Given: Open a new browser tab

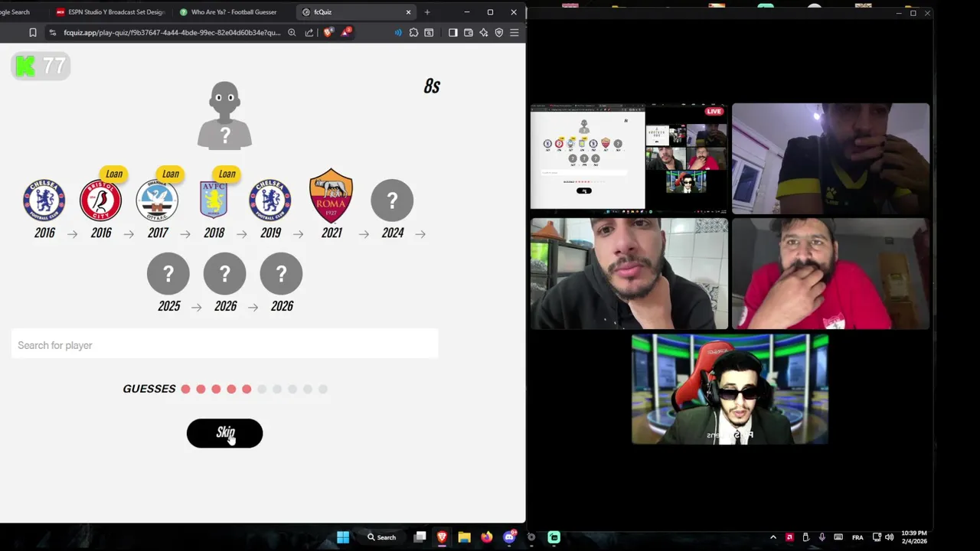Looking at the screenshot, I should 427,12.
